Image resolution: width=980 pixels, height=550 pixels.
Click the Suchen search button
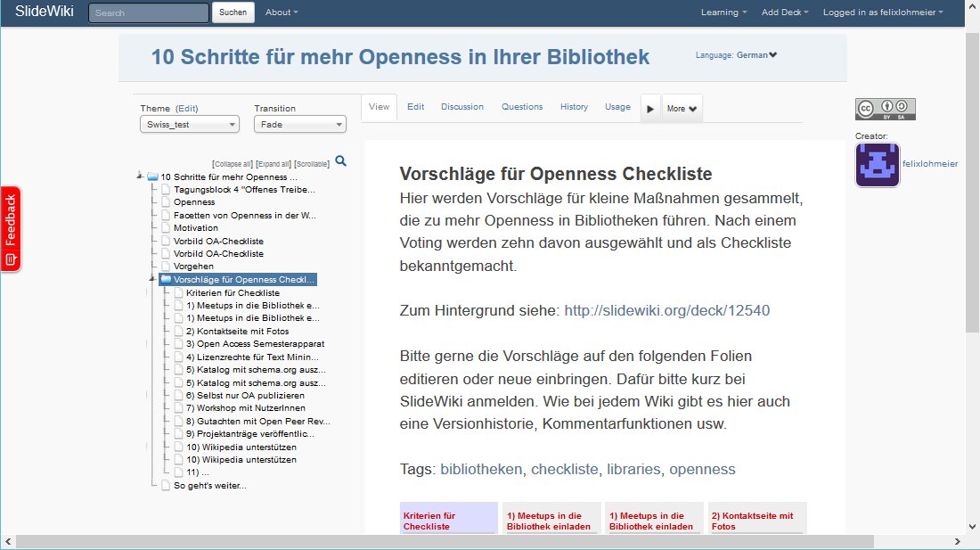233,12
